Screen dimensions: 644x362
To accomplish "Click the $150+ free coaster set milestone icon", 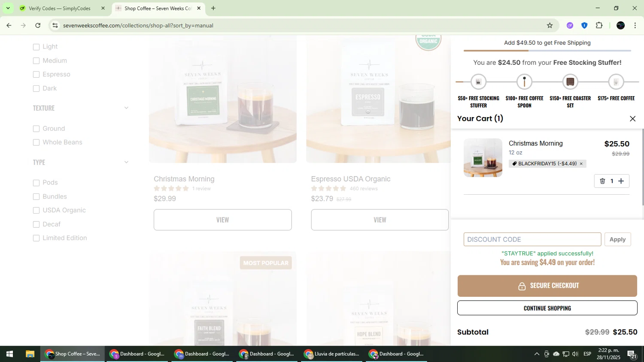I will point(570,81).
